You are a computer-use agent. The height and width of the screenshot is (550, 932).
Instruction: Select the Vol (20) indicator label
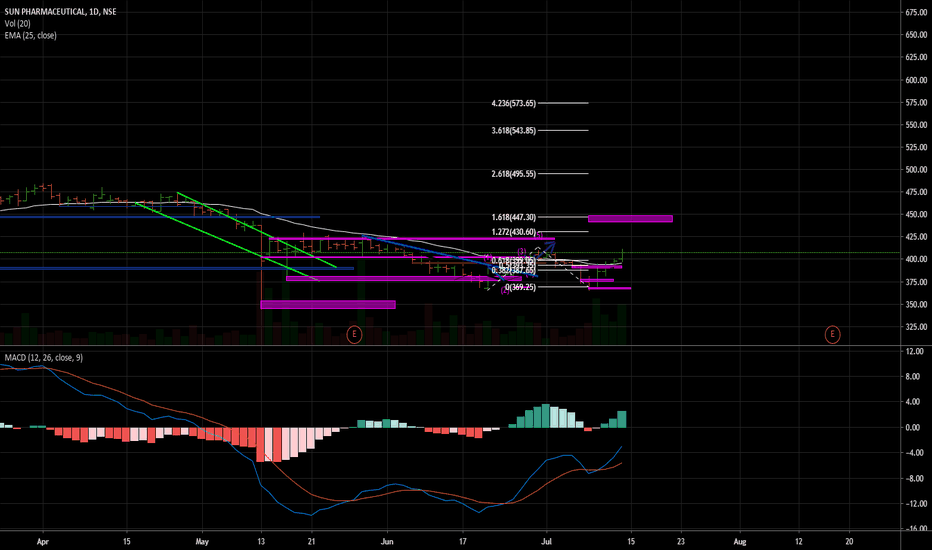click(x=17, y=23)
